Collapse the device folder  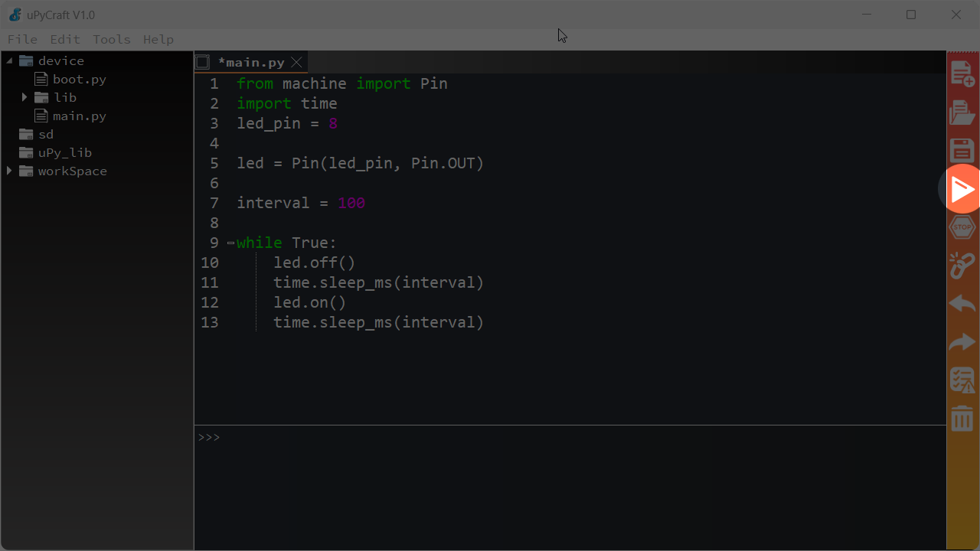pos(9,60)
